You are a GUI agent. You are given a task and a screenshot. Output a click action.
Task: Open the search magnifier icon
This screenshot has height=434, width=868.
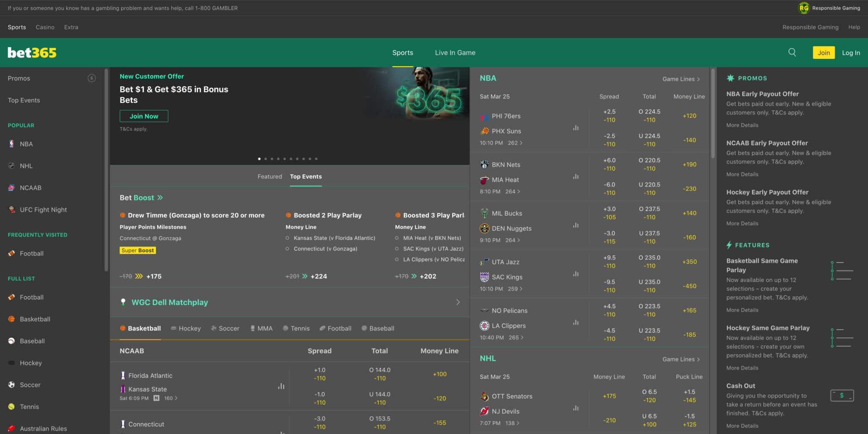[x=792, y=52]
